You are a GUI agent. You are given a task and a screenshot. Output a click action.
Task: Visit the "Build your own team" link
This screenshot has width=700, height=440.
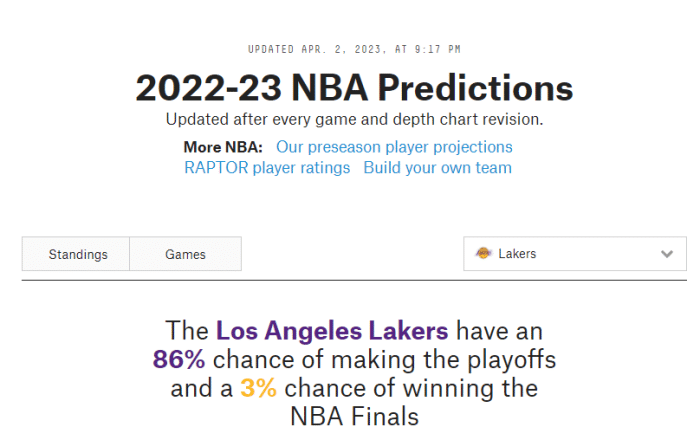(x=437, y=168)
